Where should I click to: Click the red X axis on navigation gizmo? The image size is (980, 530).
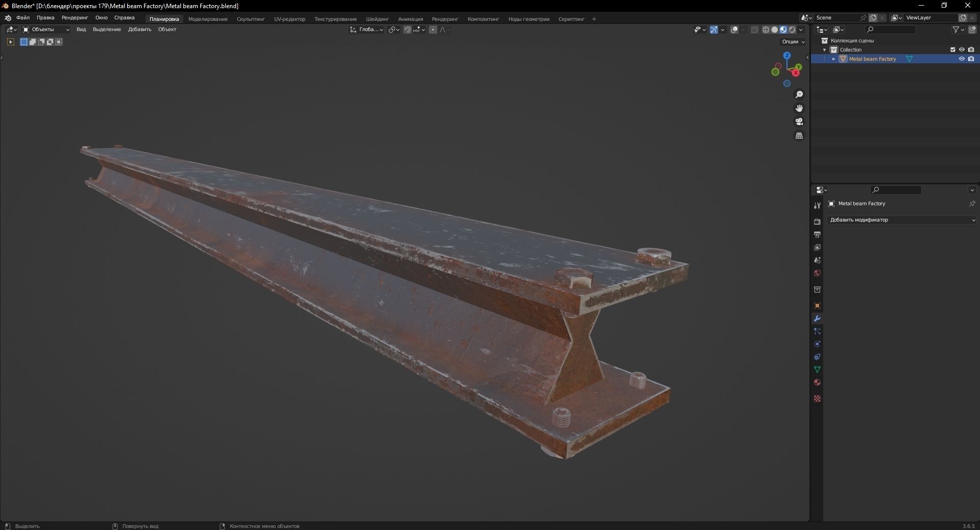[796, 73]
